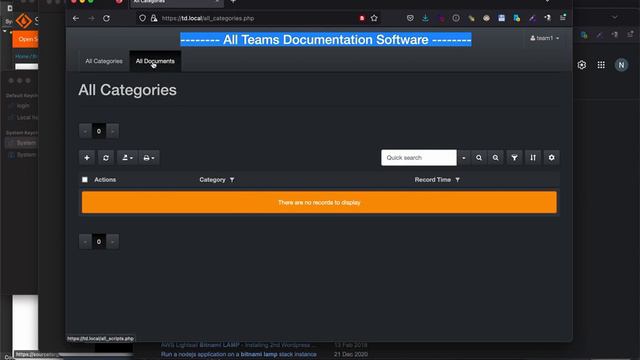Open the settings gear in the background window
640x360 pixels.
click(582, 65)
